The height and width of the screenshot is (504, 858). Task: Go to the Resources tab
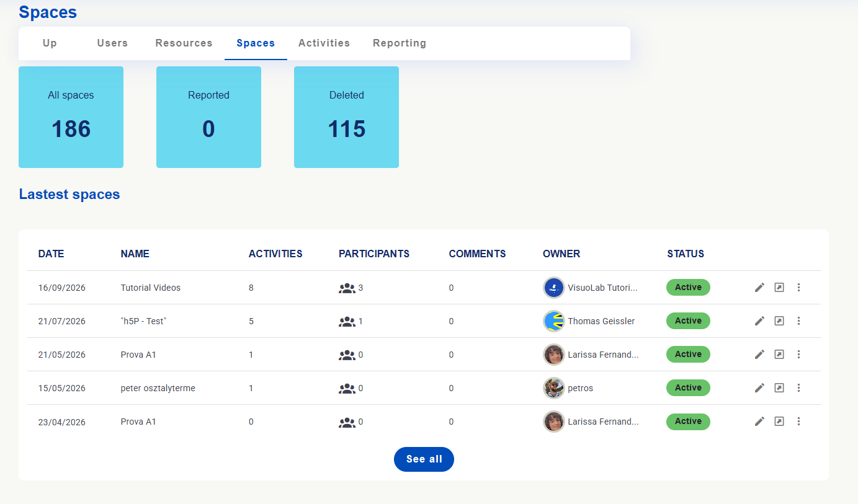(x=184, y=43)
